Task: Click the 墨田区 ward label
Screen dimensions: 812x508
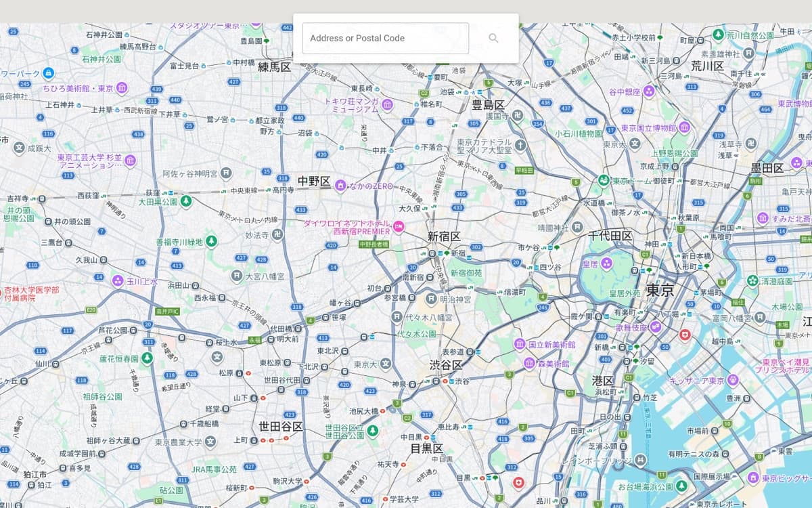Action: [767, 167]
